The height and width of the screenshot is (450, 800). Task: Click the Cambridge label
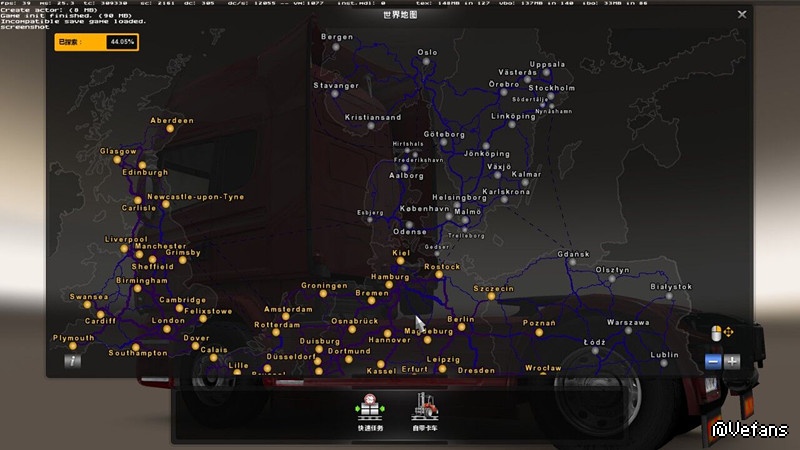tap(183, 300)
